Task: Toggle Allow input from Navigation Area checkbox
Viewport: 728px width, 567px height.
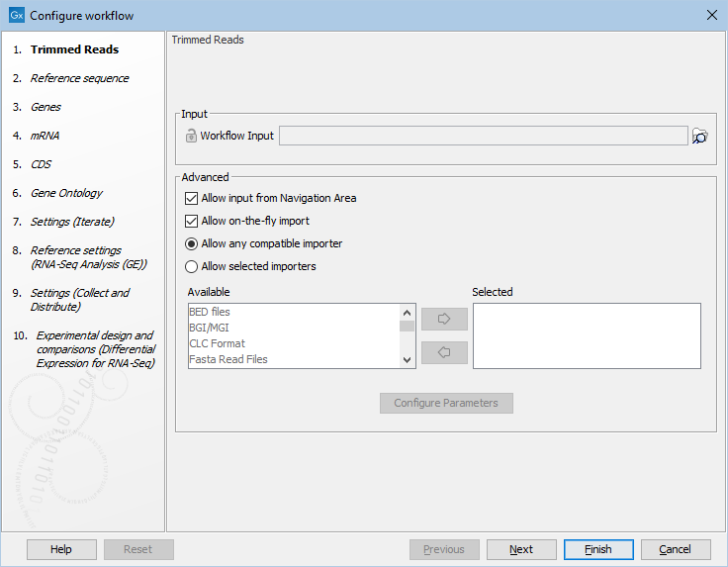Action: coord(192,198)
